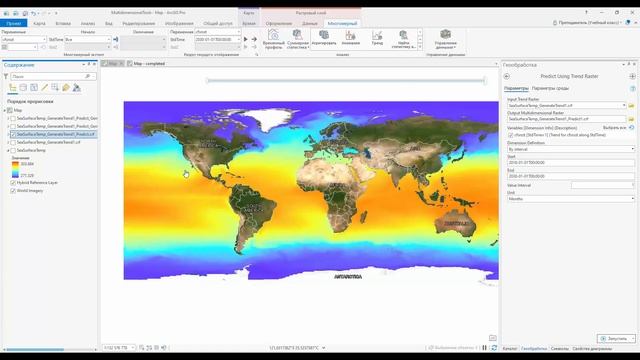Viewport: 640px width, 360px height.
Task: Open the notifications bell icon in title area
Action: pos(628,23)
